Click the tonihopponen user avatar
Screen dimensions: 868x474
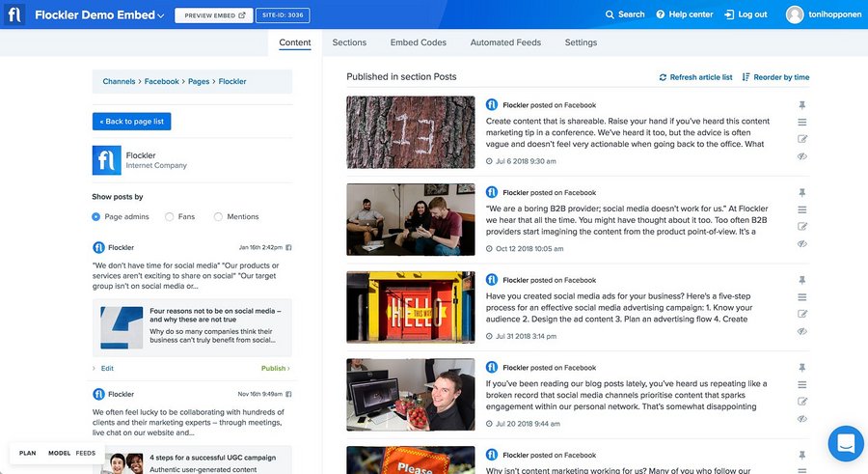click(795, 14)
